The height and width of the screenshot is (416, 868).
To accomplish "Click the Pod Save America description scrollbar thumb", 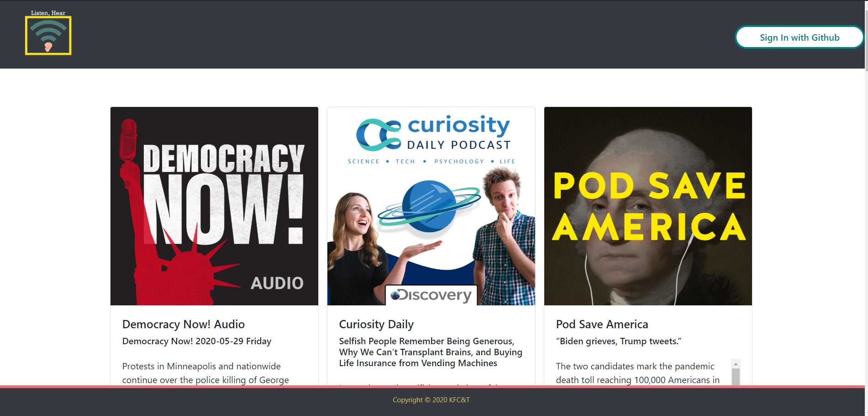I will 736,377.
